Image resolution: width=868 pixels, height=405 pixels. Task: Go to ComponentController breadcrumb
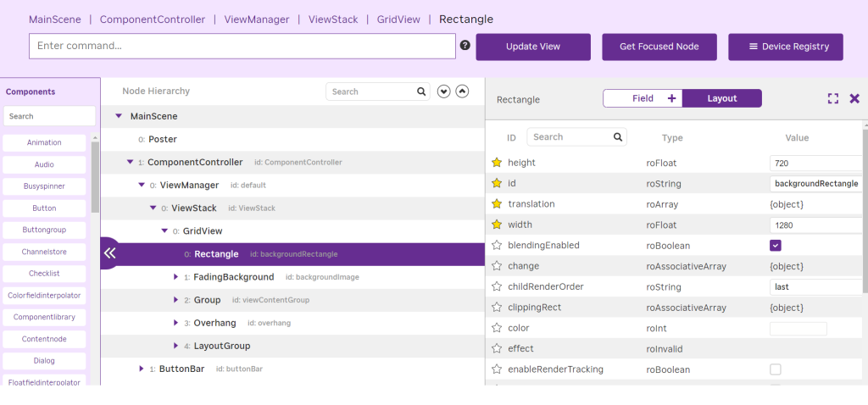153,19
